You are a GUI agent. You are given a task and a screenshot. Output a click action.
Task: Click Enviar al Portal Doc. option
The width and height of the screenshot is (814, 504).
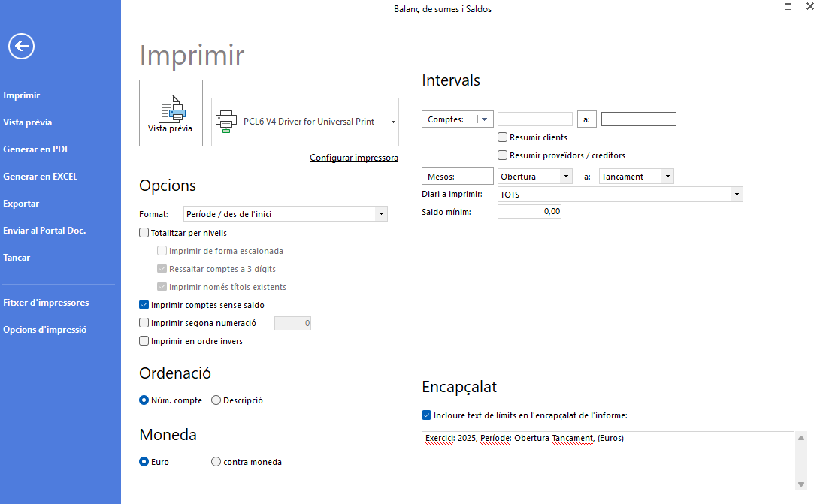pyautogui.click(x=44, y=231)
